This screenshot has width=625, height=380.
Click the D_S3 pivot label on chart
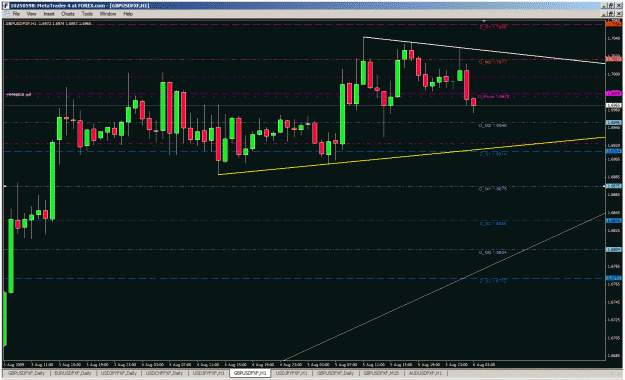pos(493,281)
